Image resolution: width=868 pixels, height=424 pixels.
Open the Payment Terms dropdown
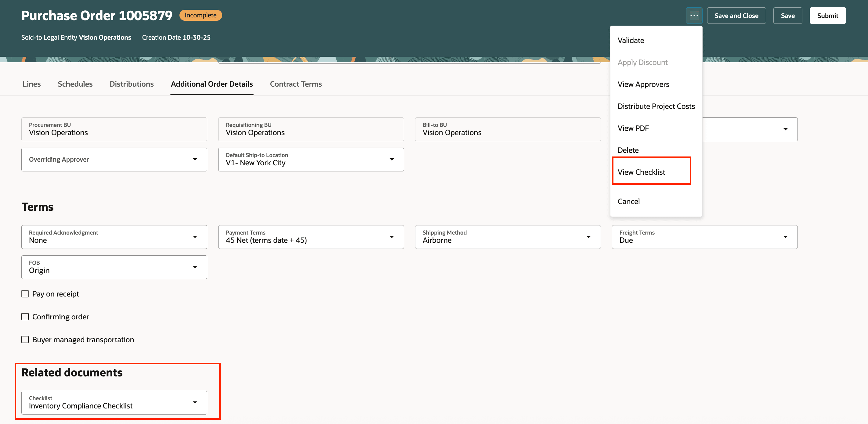click(x=392, y=237)
